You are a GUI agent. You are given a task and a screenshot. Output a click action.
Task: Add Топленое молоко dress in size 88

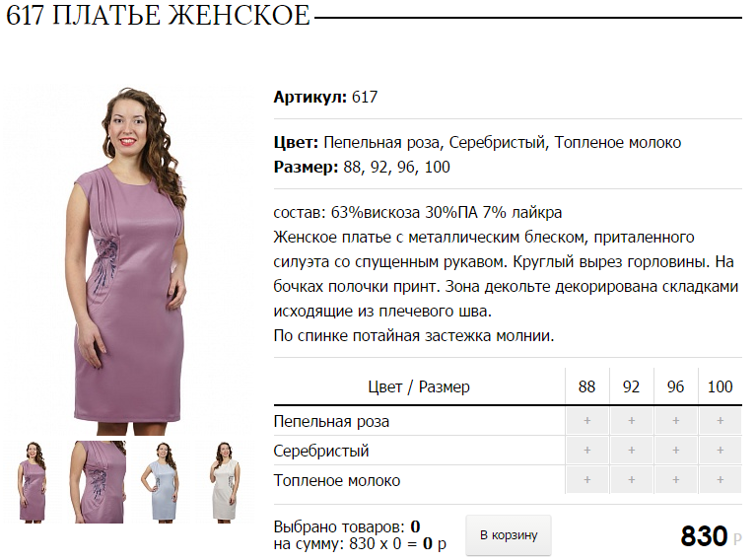[x=586, y=480]
